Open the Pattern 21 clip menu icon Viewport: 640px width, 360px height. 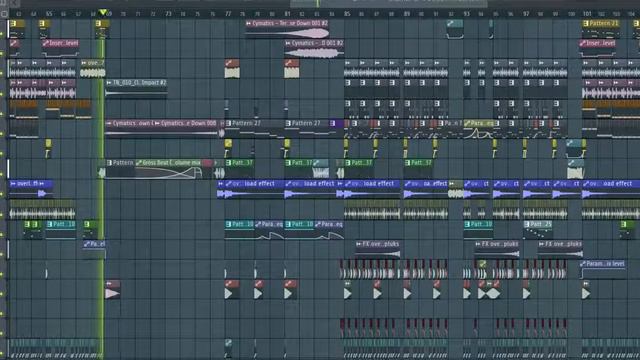[x=586, y=24]
